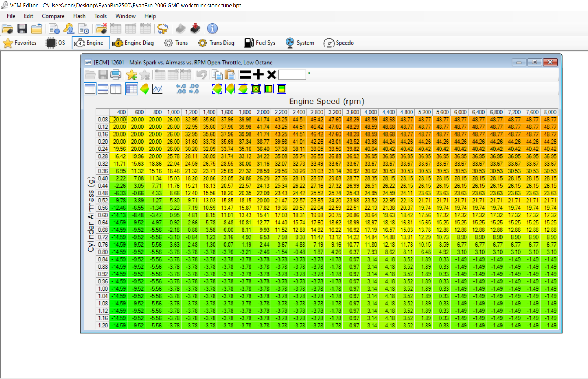Open the calibration details info icon

(x=54, y=29)
